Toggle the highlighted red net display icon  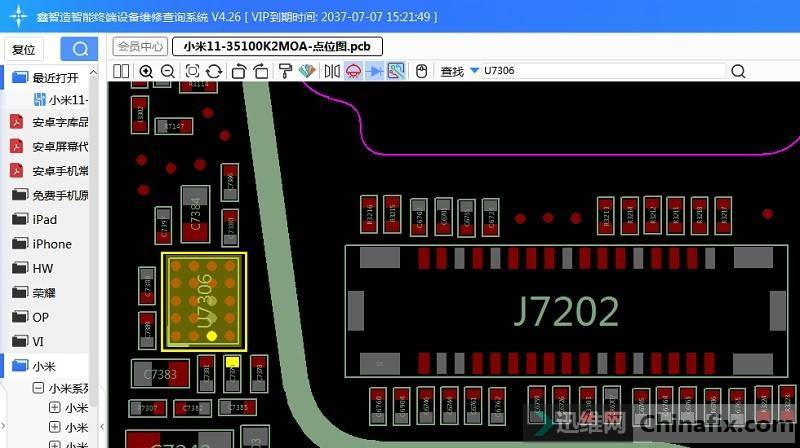[x=353, y=71]
